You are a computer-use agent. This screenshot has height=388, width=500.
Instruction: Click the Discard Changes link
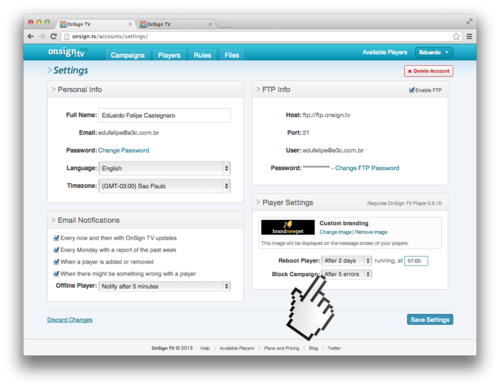tap(70, 320)
